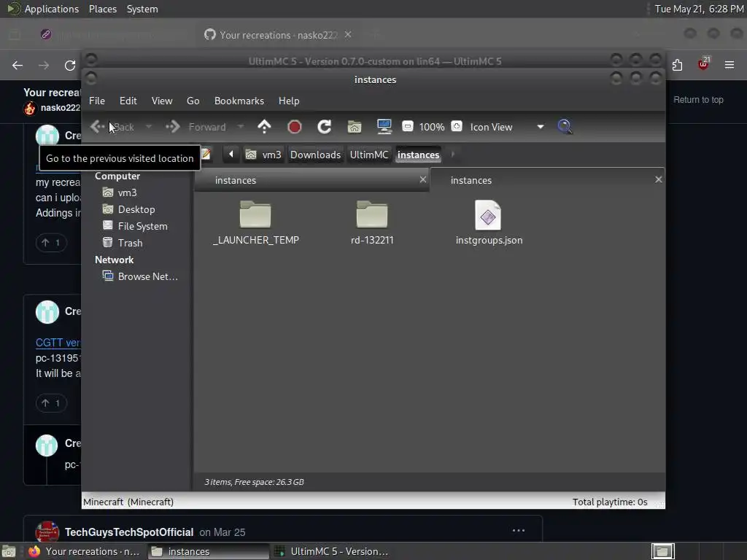Close the first instances tab

422,179
